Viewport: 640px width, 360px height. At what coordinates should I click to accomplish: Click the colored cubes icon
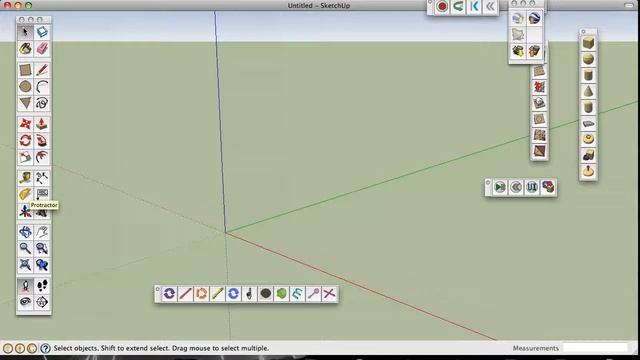548,187
